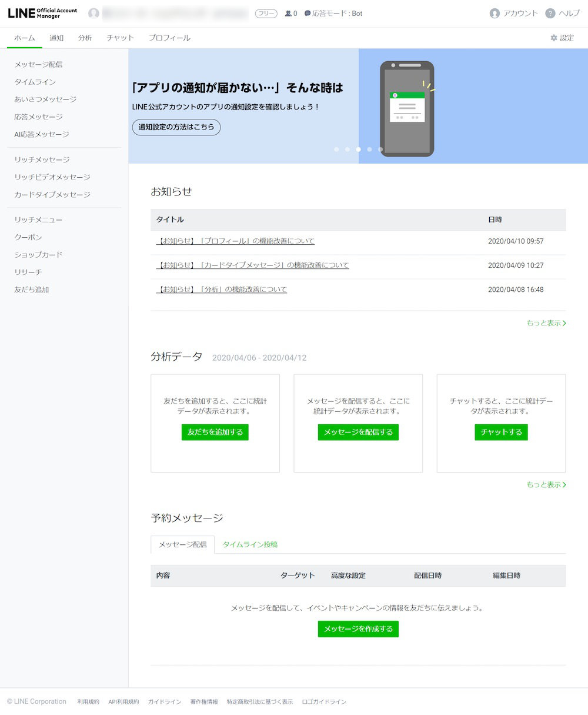588x715 pixels.
Task: Open the 特定商取引法に基づく表示 footer link
Action: 260,702
